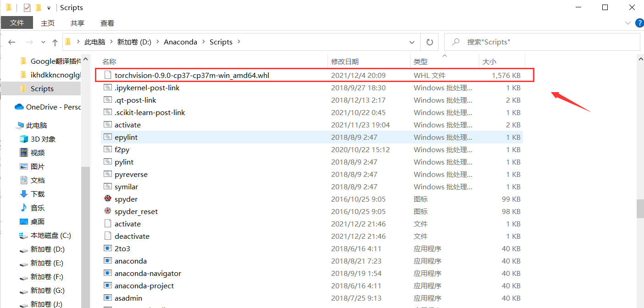This screenshot has width=644, height=308.
Task: Open the address bar history dropdown
Action: click(411, 42)
